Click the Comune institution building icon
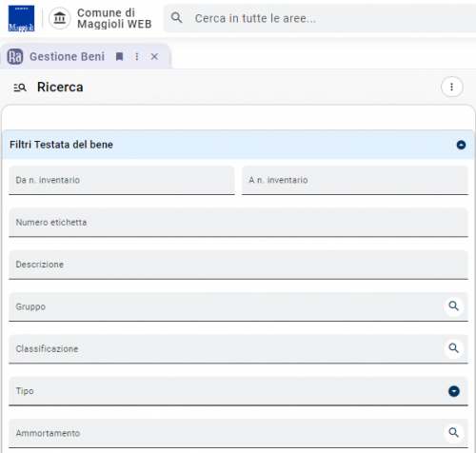This screenshot has height=453, width=476. point(59,18)
